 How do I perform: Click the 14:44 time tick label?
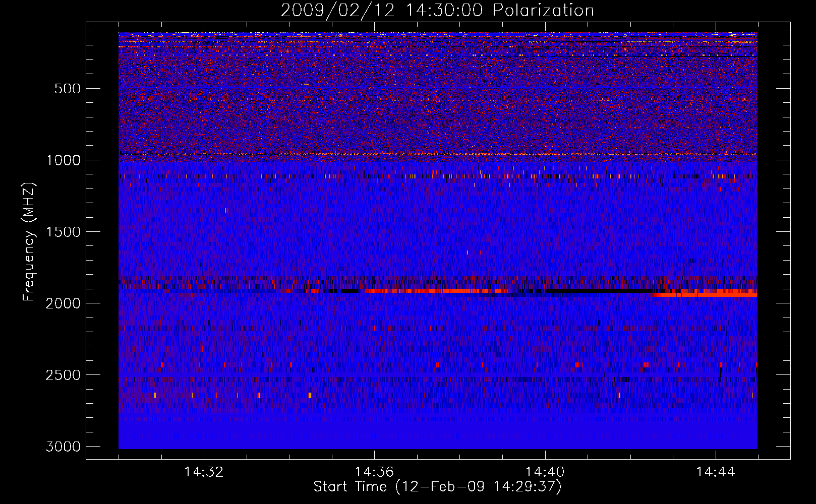(x=715, y=472)
